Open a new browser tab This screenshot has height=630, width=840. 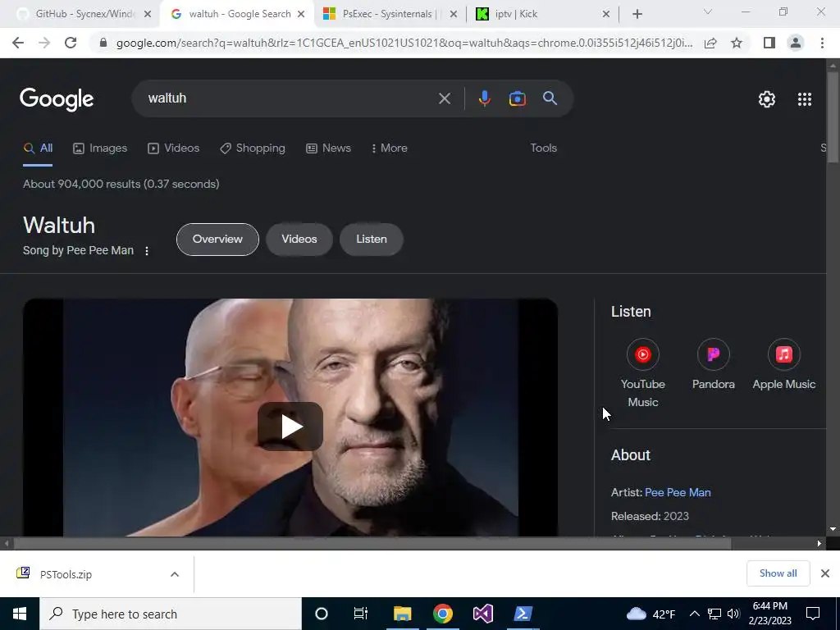pyautogui.click(x=637, y=14)
